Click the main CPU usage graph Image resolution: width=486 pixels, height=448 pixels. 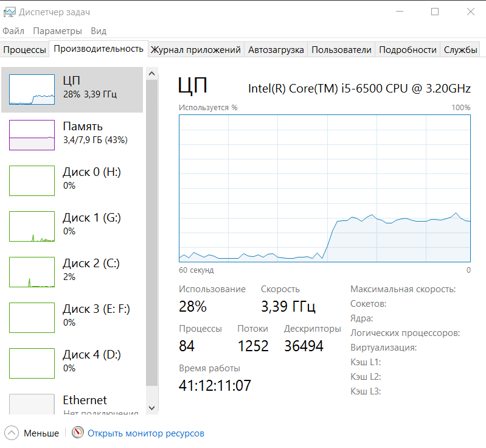pyautogui.click(x=325, y=188)
